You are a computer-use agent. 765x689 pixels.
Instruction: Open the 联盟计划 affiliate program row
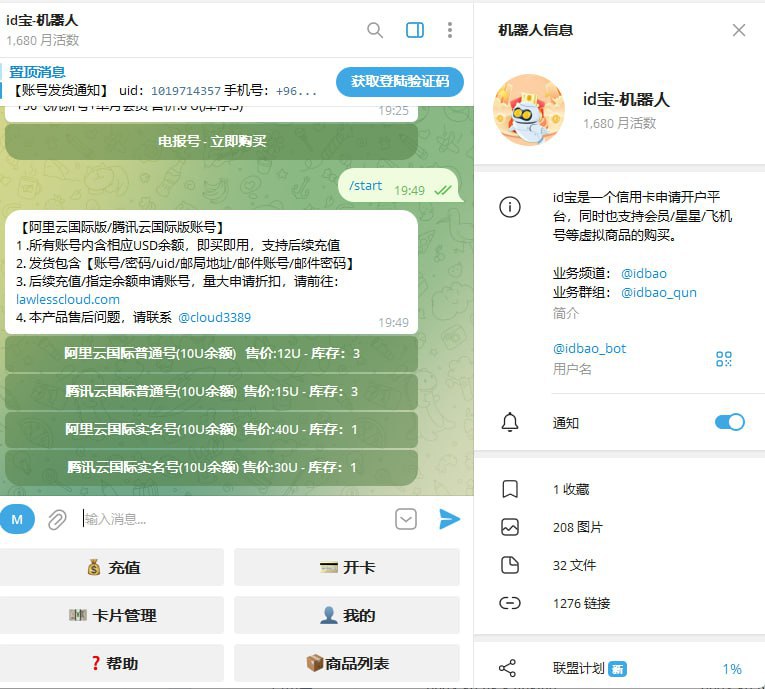[x=620, y=668]
